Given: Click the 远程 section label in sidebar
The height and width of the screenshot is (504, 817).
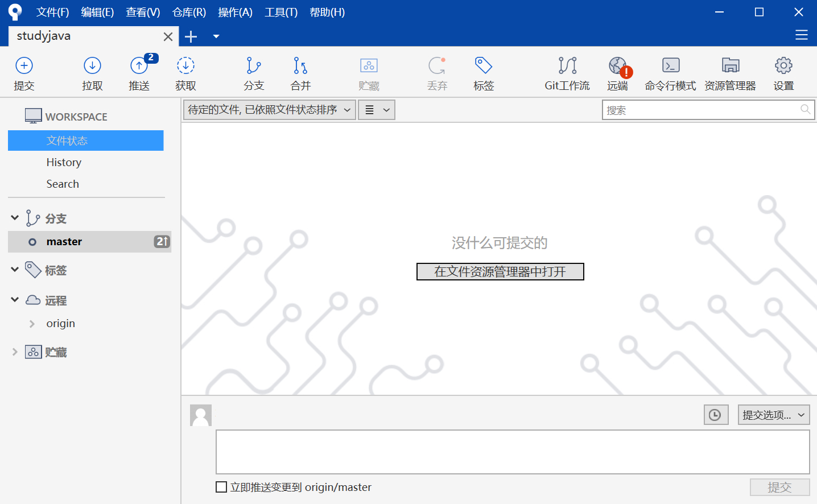Looking at the screenshot, I should click(x=56, y=300).
